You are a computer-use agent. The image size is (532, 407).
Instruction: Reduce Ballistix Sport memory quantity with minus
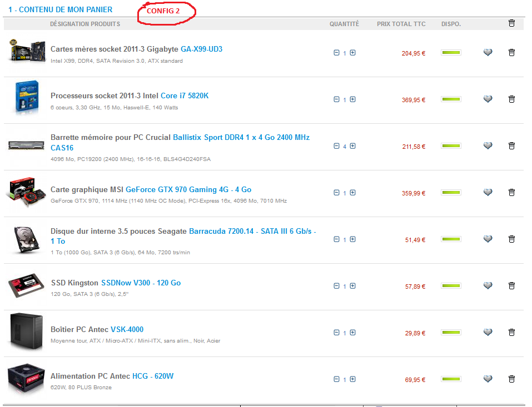336,145
